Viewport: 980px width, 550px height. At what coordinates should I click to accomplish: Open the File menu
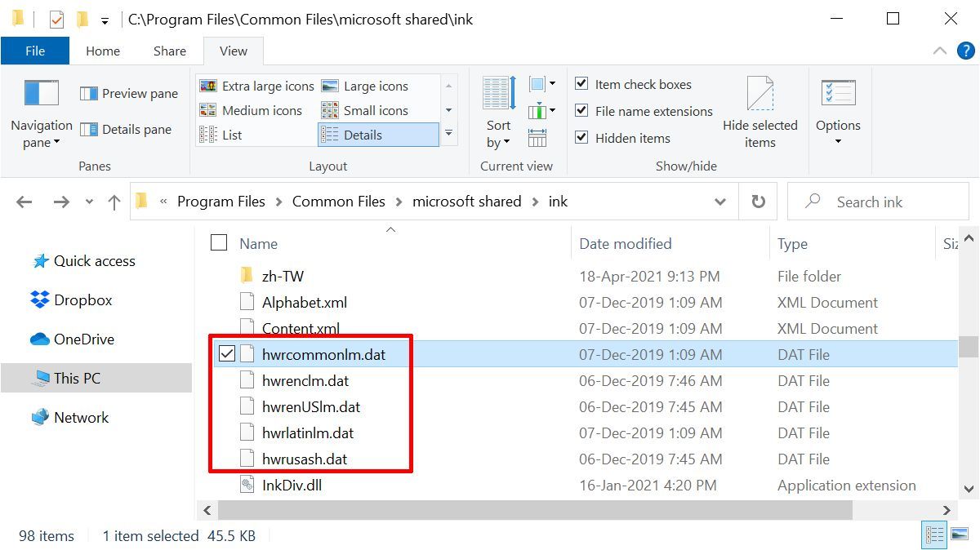coord(35,50)
